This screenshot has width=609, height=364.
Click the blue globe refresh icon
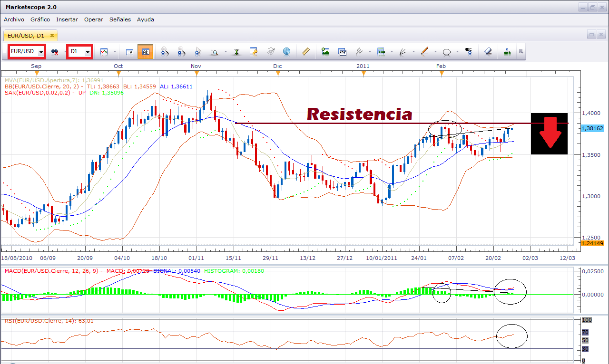286,51
